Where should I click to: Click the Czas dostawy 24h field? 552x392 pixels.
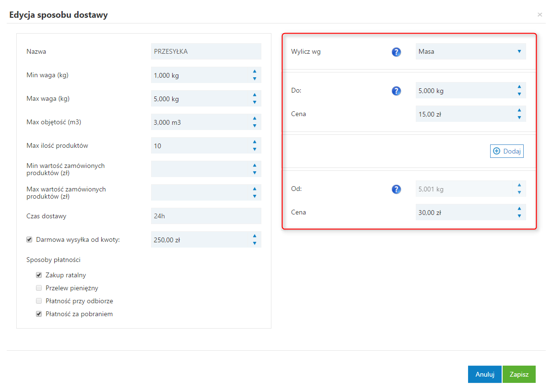coord(206,216)
